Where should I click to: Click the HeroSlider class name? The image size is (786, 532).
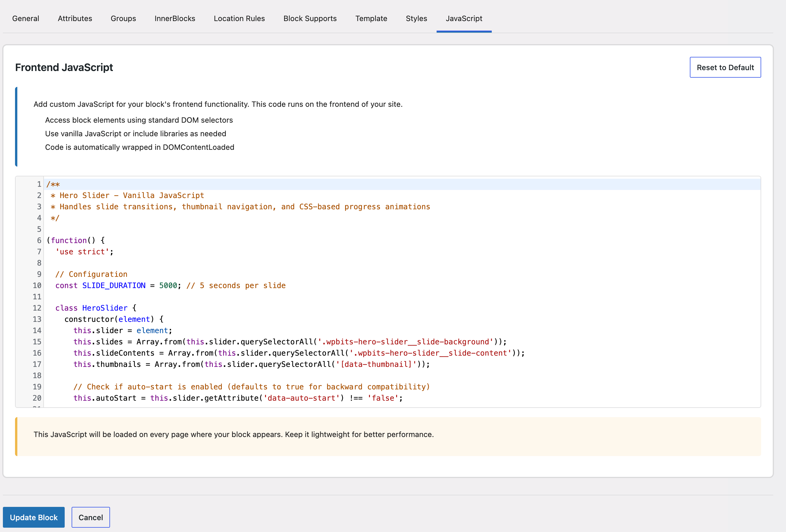[x=105, y=308]
